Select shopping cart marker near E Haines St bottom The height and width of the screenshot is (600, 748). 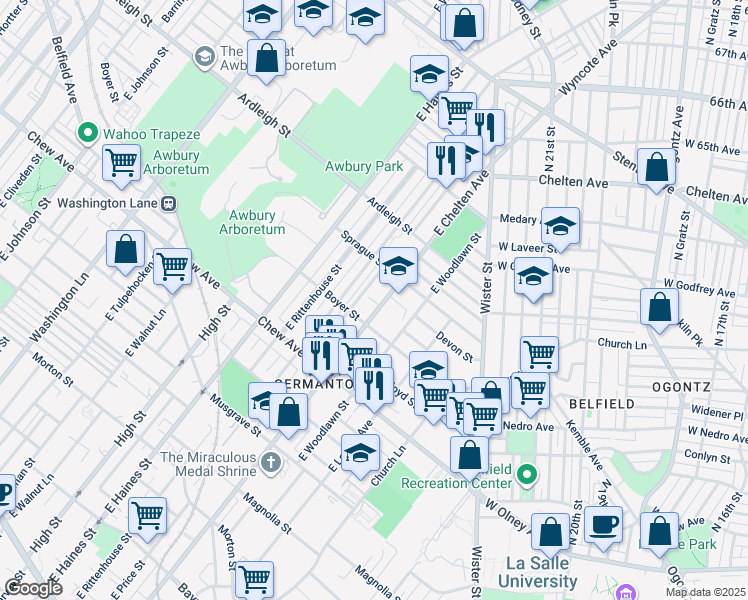click(x=147, y=516)
